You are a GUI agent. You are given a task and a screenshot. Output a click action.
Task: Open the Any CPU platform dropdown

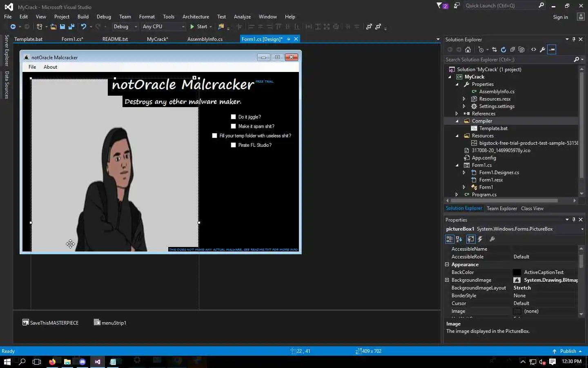(x=183, y=27)
